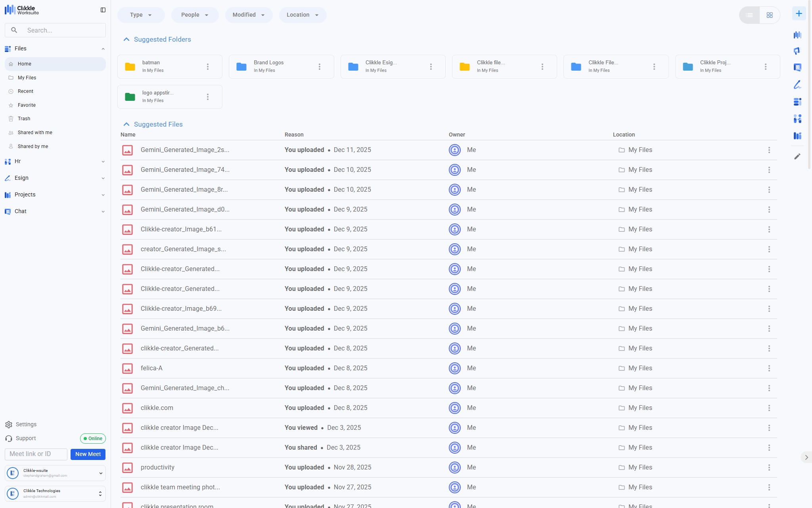Click the Meet link or ID field
The width and height of the screenshot is (812, 508).
click(x=36, y=454)
